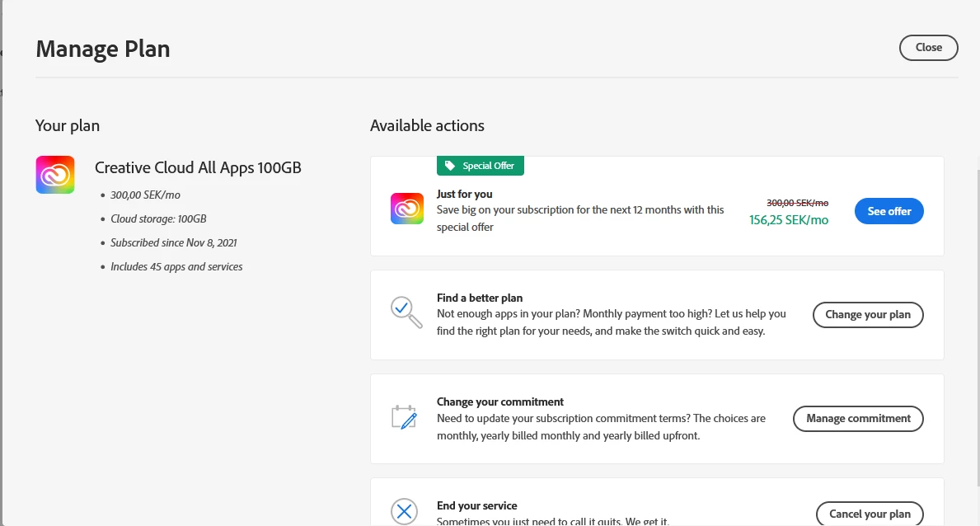Click the Just for you offer heading
This screenshot has width=980, height=526.
pyautogui.click(x=464, y=195)
